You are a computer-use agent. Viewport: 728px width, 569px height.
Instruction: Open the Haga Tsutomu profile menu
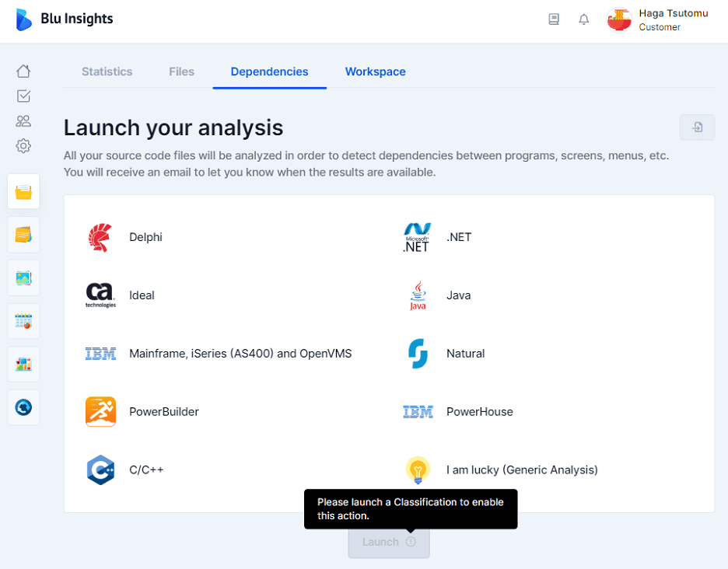(x=657, y=20)
